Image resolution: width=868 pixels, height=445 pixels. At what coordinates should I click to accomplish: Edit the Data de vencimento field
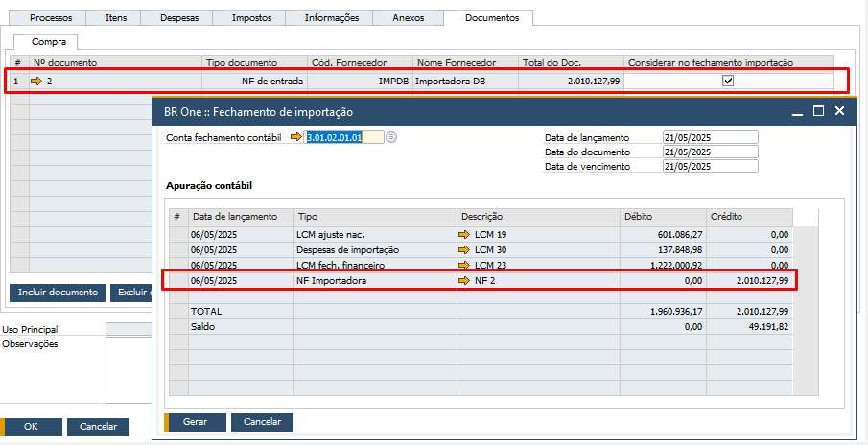[711, 167]
